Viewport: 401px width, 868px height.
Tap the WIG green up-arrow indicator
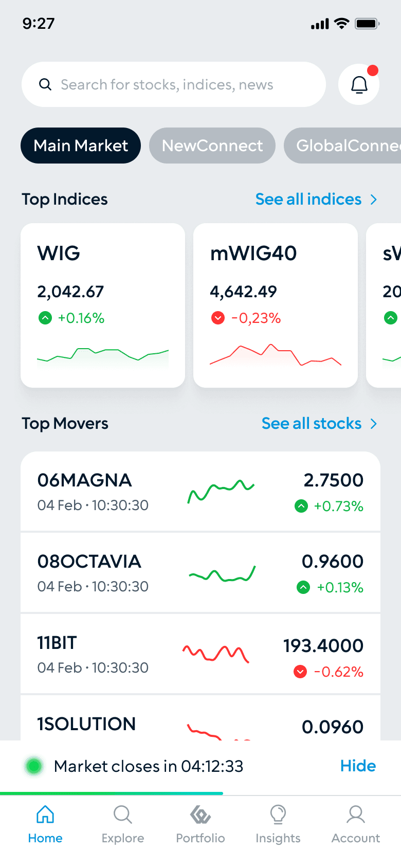[45, 318]
